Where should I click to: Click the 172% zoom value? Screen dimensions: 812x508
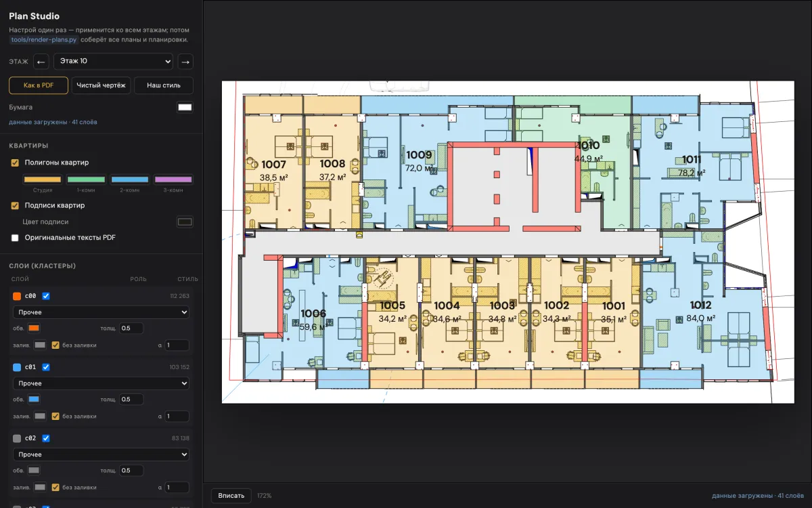pyautogui.click(x=265, y=496)
